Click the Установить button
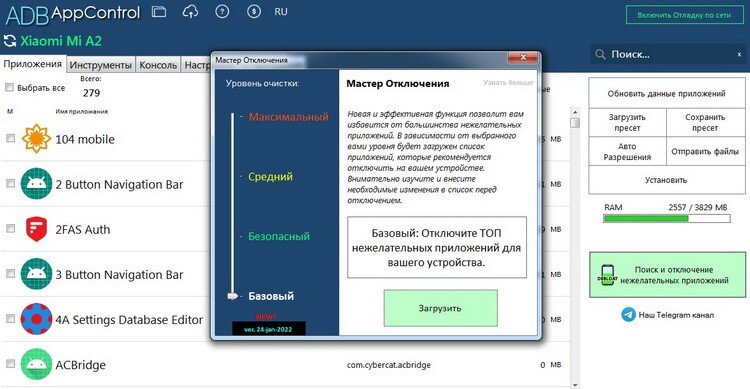The width and height of the screenshot is (750, 389). click(x=666, y=180)
